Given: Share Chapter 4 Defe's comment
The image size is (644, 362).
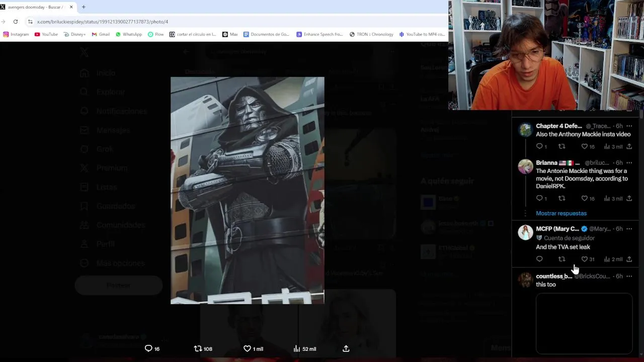Looking at the screenshot, I should coord(629,146).
